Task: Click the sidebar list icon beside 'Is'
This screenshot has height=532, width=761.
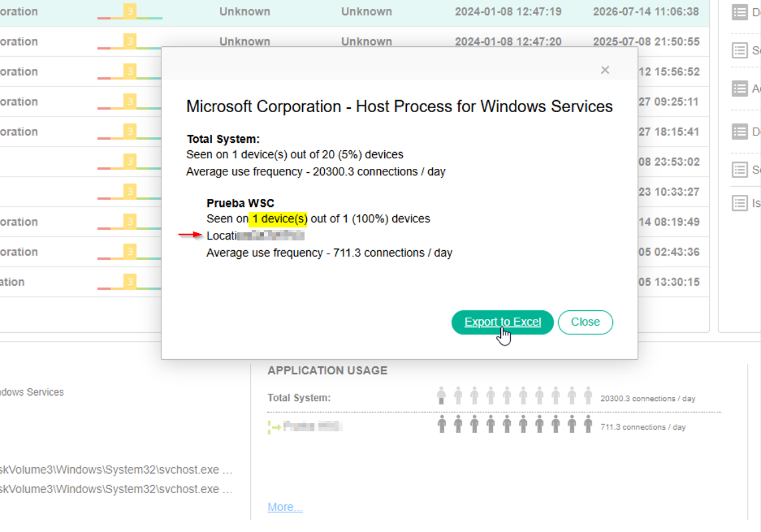Action: point(740,203)
